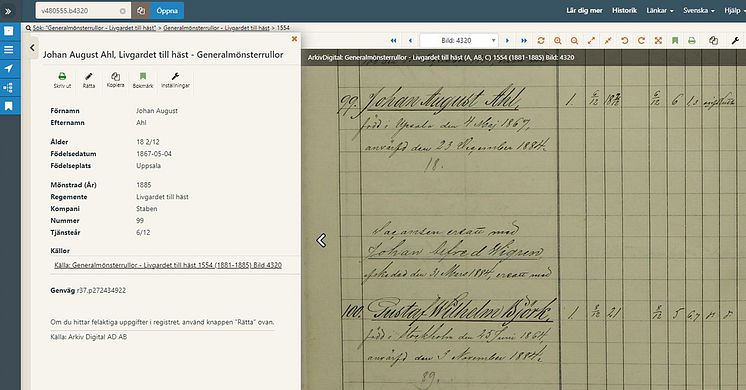
Task: Jump to the first image arrow
Action: point(393,41)
